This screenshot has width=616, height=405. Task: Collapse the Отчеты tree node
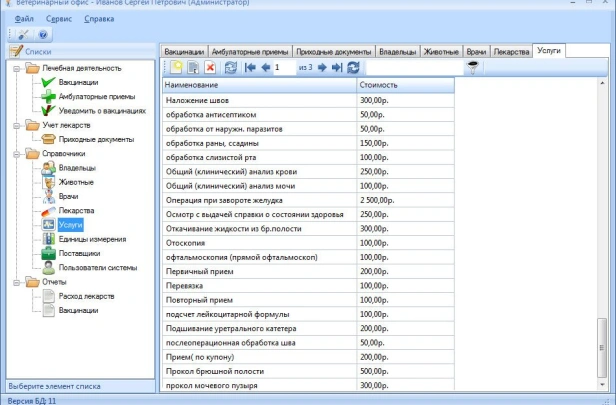[x=16, y=282]
